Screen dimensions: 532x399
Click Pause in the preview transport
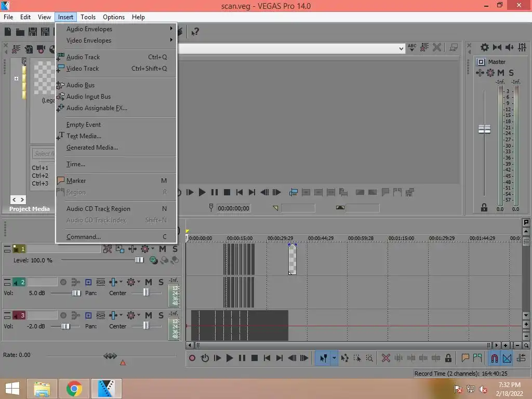(x=215, y=192)
